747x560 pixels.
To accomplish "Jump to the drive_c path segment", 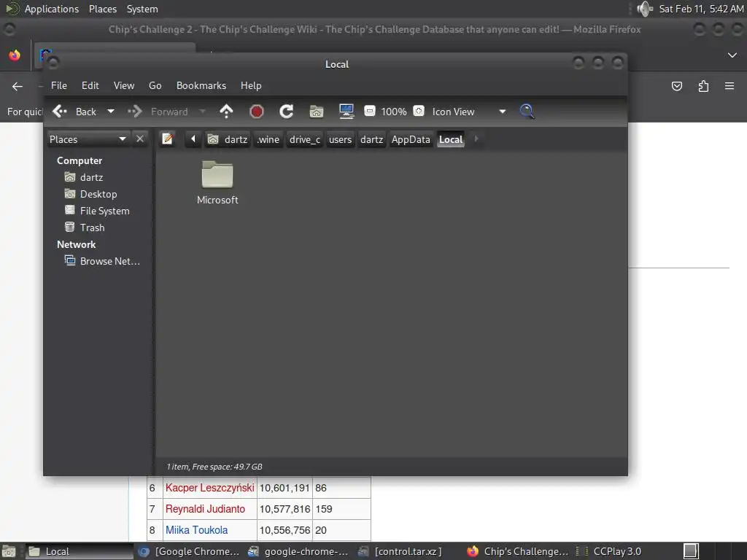I will point(305,139).
